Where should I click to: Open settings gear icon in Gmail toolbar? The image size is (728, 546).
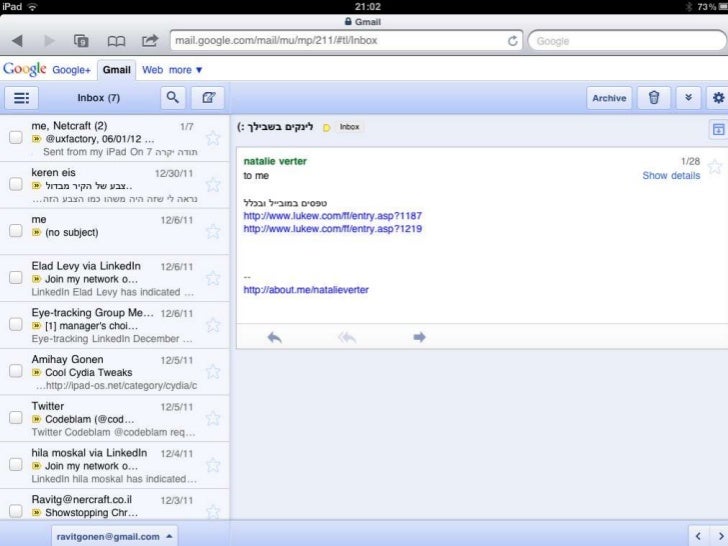(x=718, y=98)
